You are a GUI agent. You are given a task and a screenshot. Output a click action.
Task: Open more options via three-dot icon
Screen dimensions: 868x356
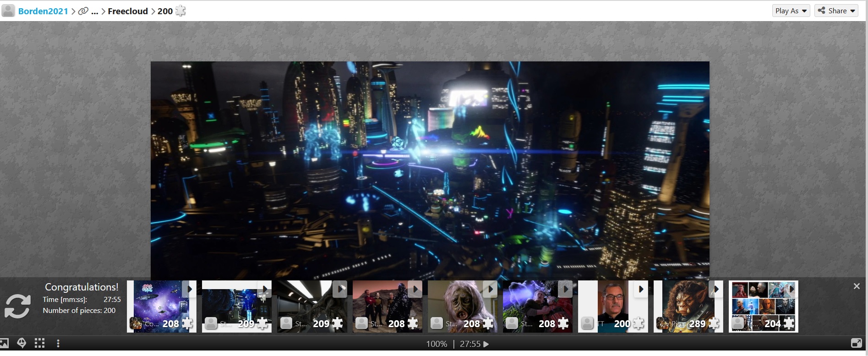point(58,343)
